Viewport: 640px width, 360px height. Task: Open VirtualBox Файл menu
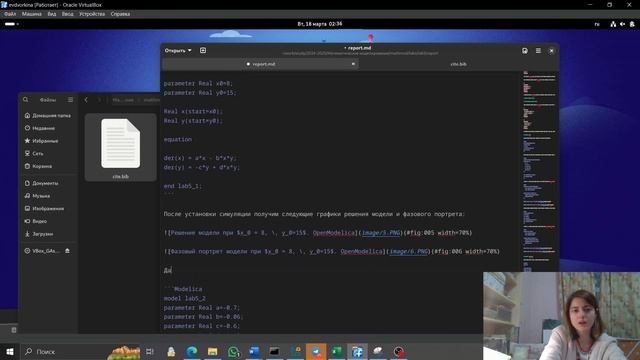click(x=10, y=14)
